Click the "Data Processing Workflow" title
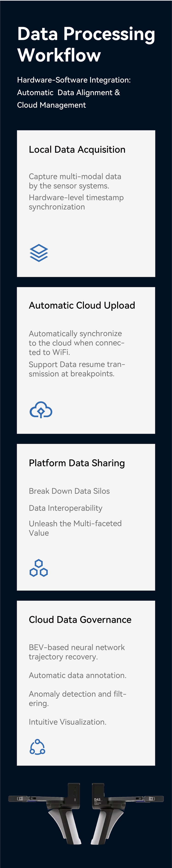 point(86,45)
